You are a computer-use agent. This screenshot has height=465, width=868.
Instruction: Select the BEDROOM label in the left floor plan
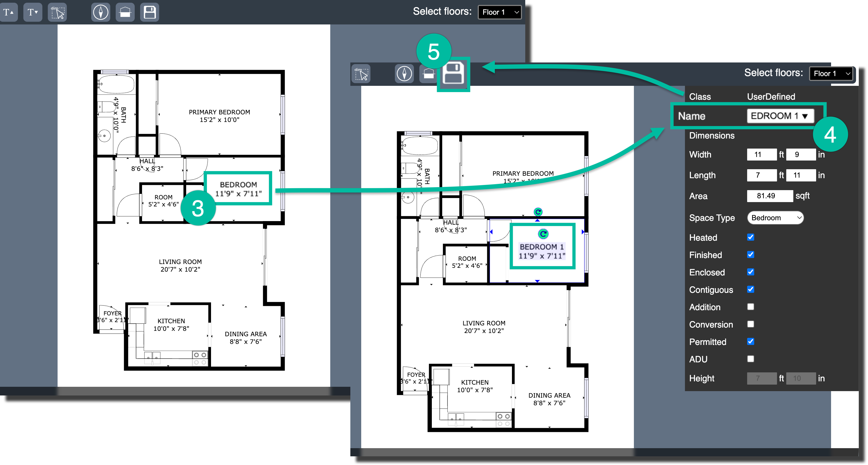[238, 189]
